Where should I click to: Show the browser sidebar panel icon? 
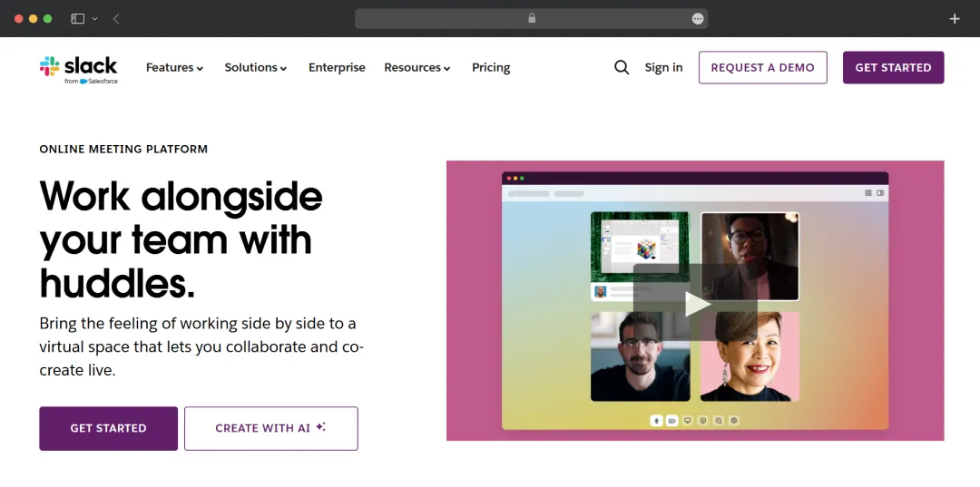77,19
